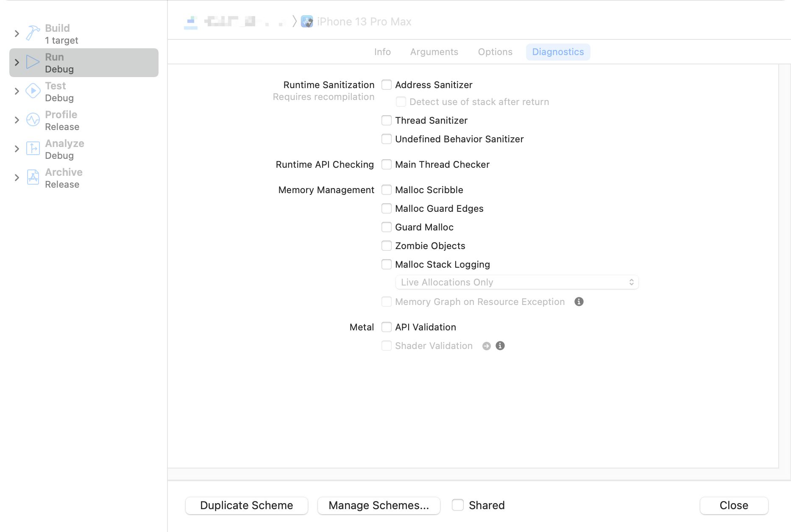
Task: Select the iPhone 13 Pro Max destination
Action: [x=364, y=22]
